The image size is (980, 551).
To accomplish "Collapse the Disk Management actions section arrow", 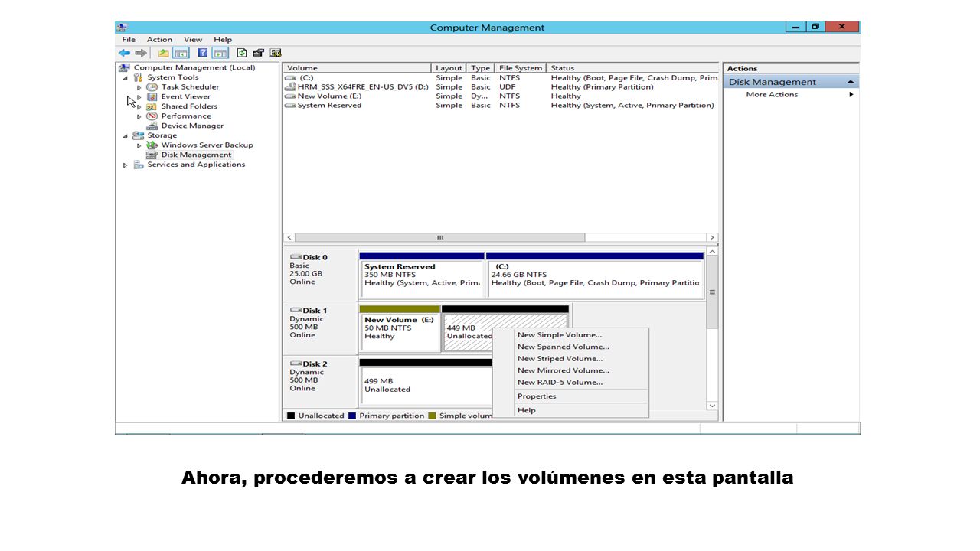I will (x=850, y=82).
